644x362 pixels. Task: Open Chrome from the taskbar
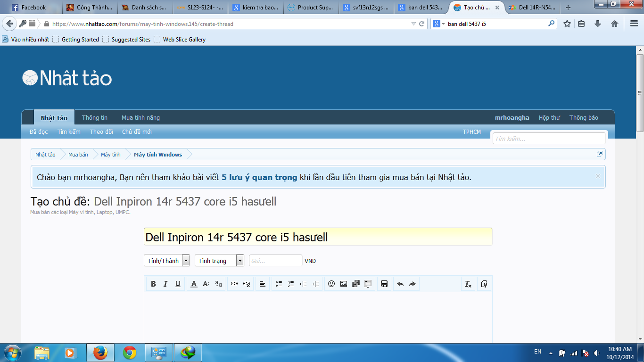(130, 353)
